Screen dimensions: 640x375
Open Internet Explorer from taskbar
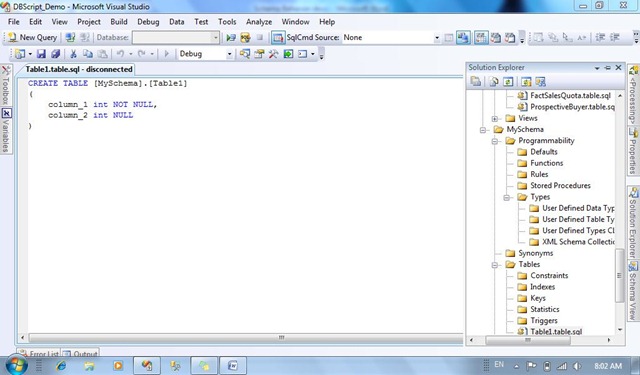(x=61, y=366)
